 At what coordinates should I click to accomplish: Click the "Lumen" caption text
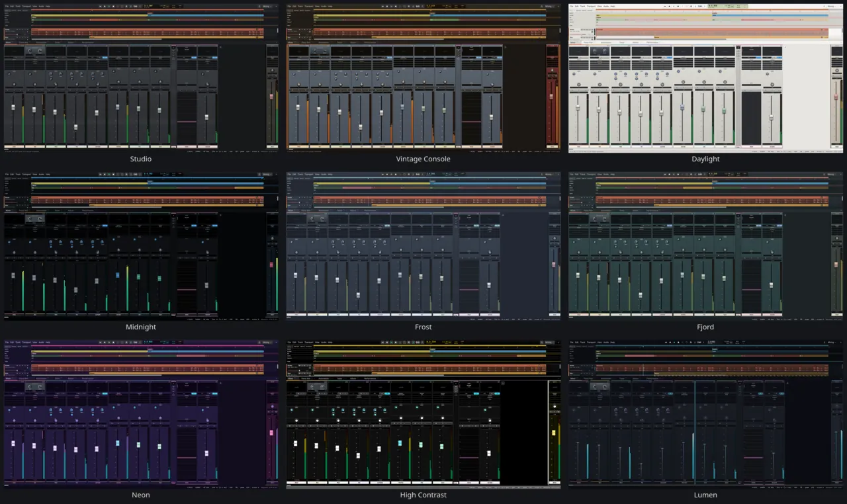[705, 495]
